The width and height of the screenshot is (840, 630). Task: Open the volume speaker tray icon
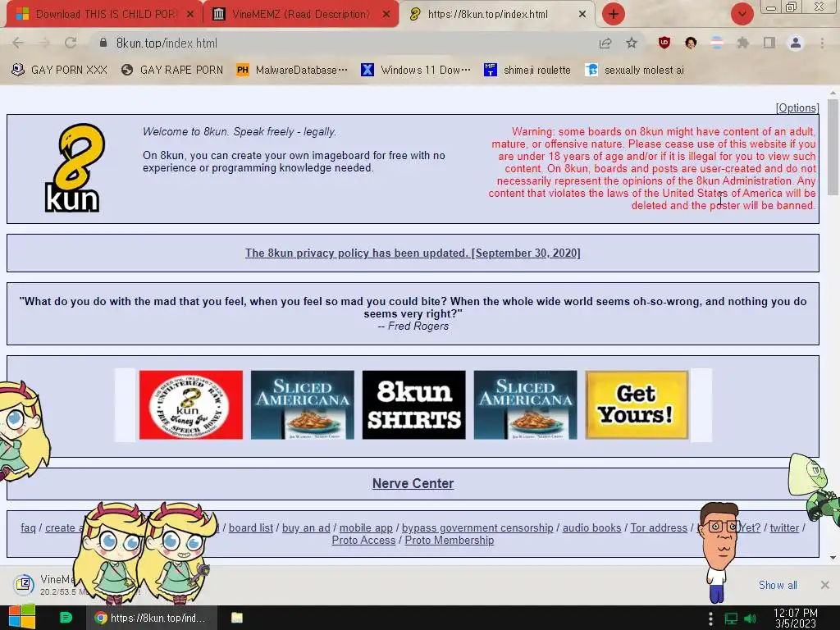(751, 619)
